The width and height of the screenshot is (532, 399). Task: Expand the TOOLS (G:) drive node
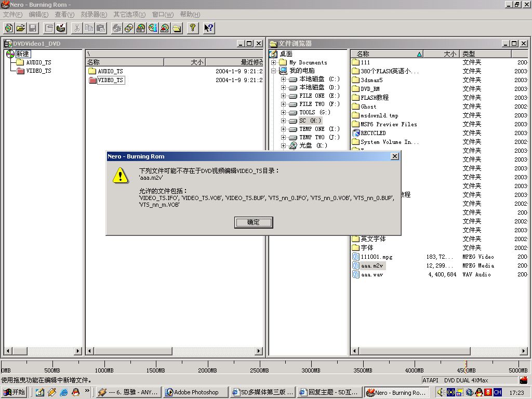[x=283, y=112]
